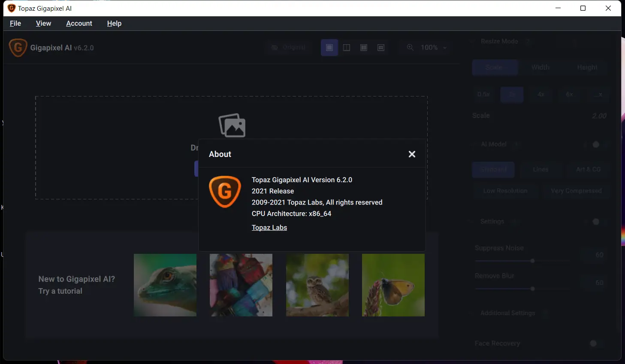Image resolution: width=625 pixels, height=364 pixels.
Task: Open the View menu
Action: 43,23
